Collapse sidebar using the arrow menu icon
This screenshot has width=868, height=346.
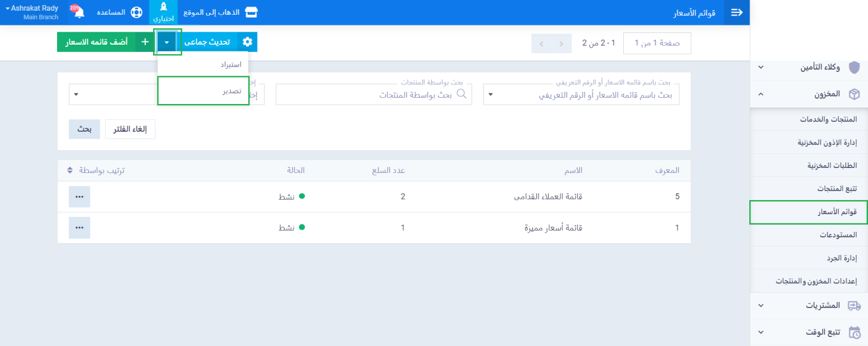pos(736,12)
